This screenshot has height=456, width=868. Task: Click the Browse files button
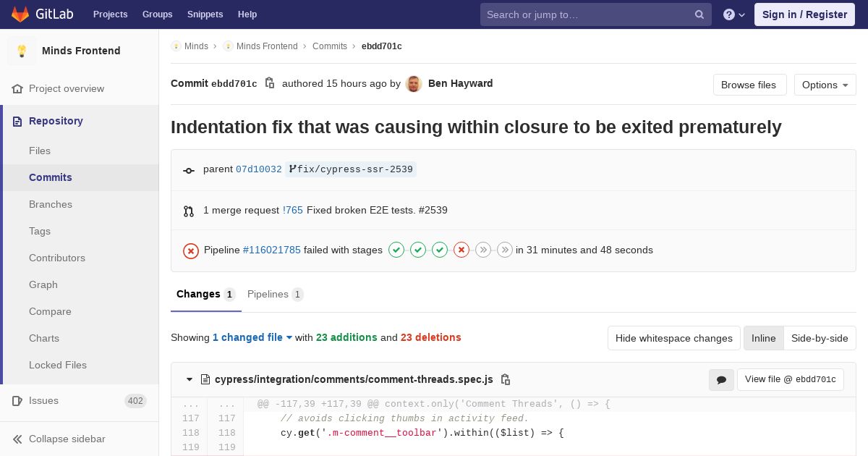749,85
